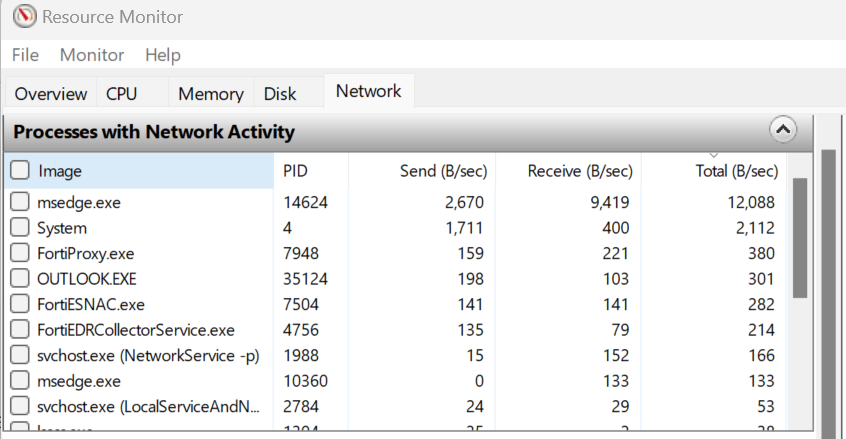Open the Disk tab

280,94
